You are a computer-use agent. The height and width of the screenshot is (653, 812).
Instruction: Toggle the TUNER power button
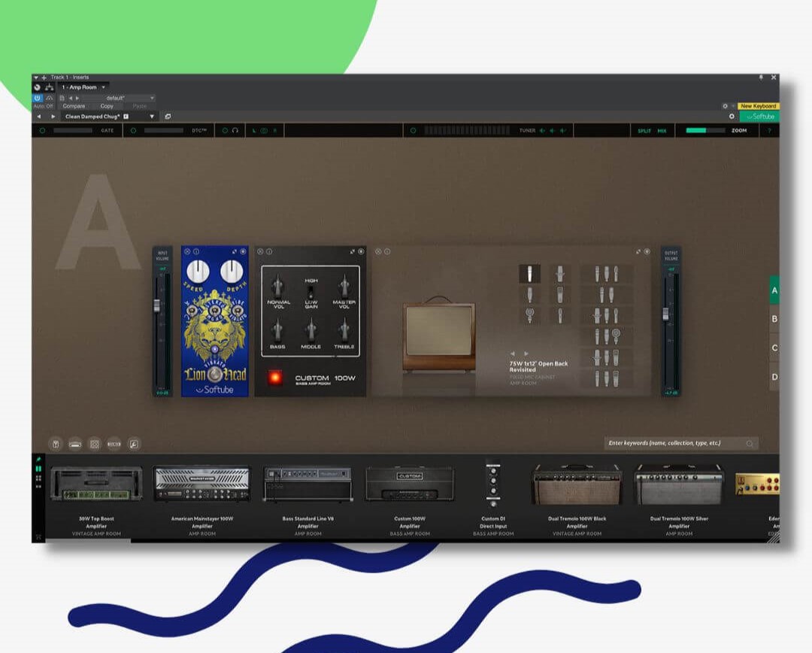pos(412,130)
